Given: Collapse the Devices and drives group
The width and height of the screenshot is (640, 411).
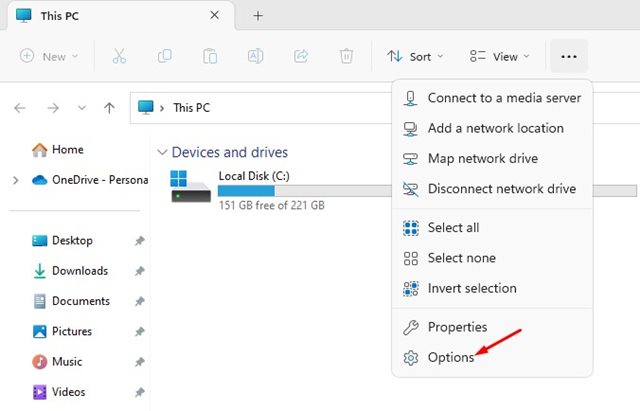Looking at the screenshot, I should [x=162, y=152].
